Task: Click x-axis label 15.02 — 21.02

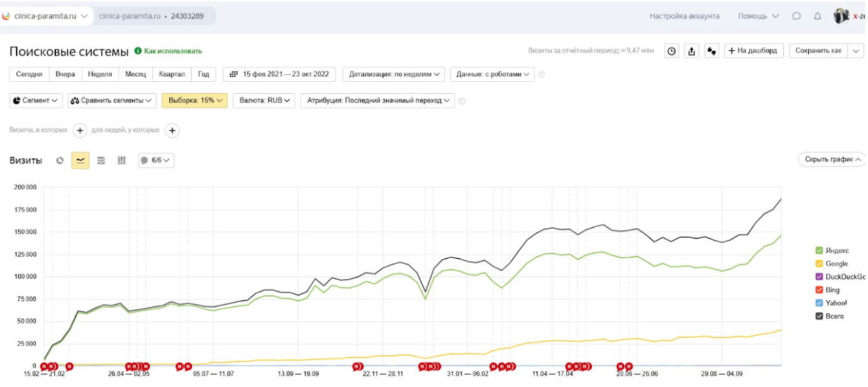Action: pos(44,374)
